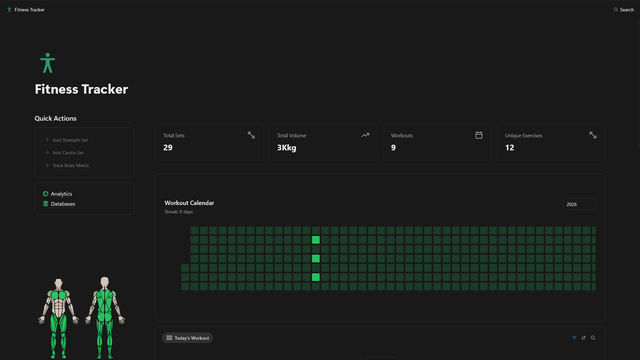This screenshot has width=640, height=360.
Task: Click the plus icon beside Add Strength Set
Action: tap(47, 140)
